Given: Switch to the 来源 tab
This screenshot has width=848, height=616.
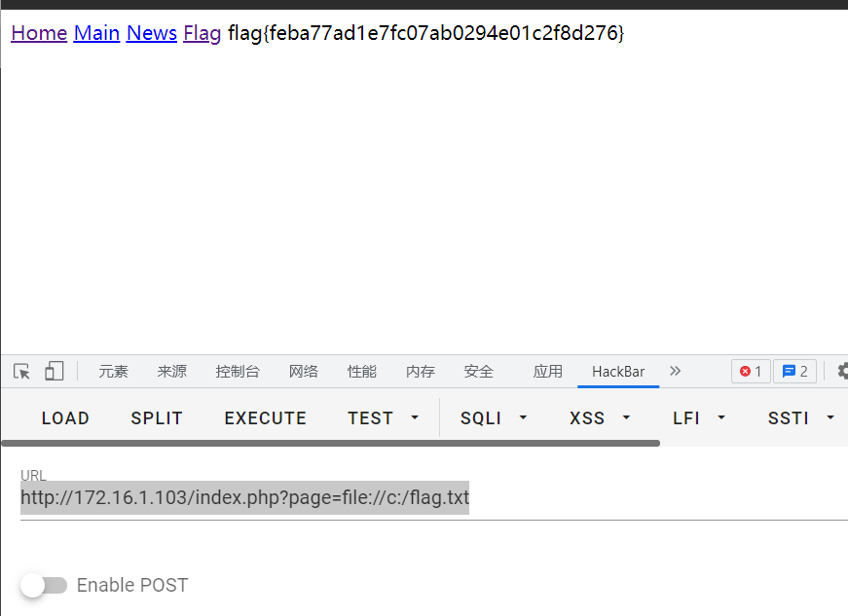Looking at the screenshot, I should point(172,371).
